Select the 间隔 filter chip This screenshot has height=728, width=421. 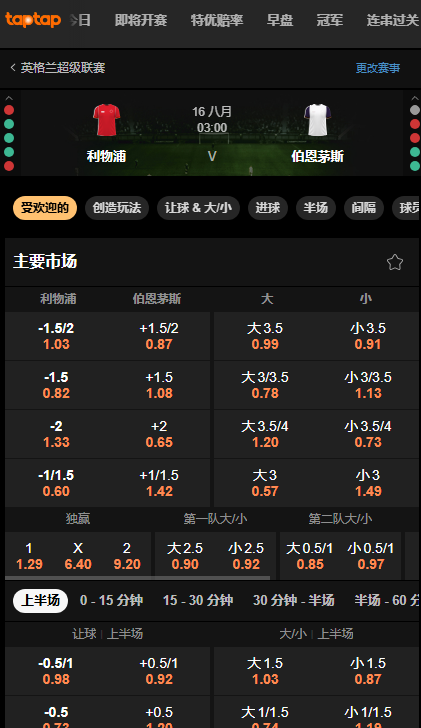[x=364, y=208]
